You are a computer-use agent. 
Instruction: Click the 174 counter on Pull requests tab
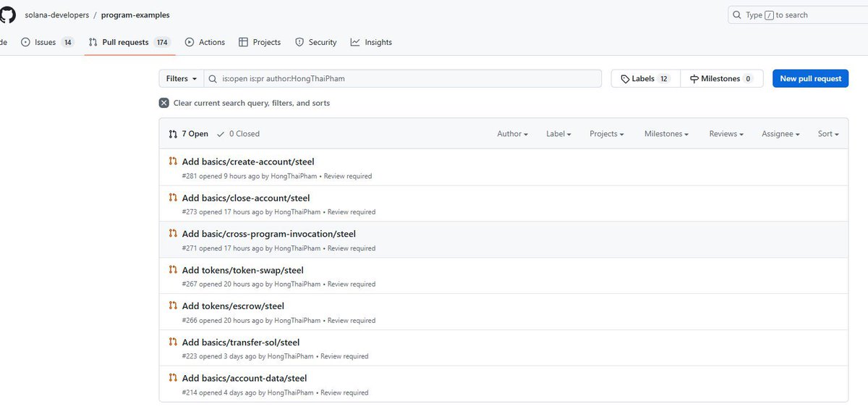click(162, 42)
